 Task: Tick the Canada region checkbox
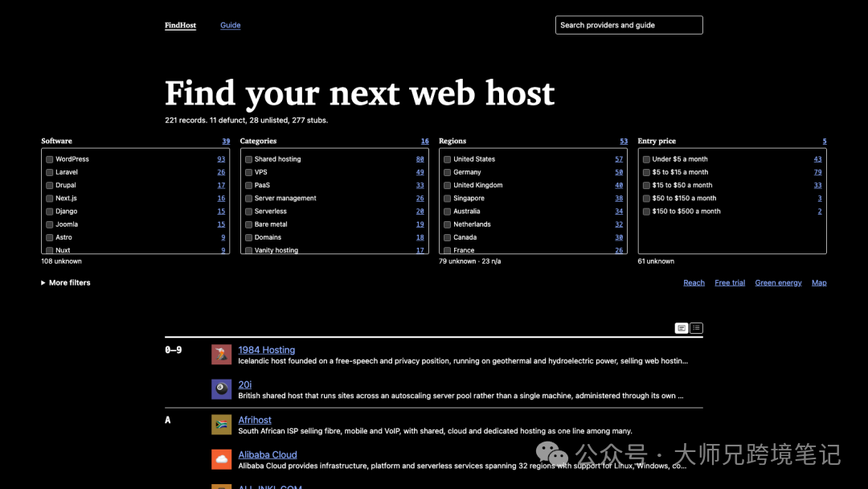tap(448, 237)
